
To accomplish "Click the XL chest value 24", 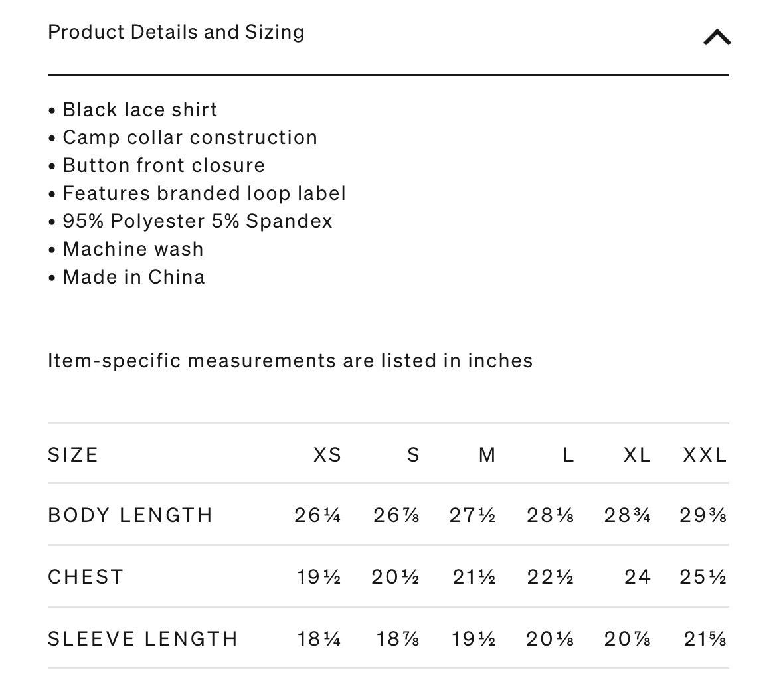I will tap(638, 576).
